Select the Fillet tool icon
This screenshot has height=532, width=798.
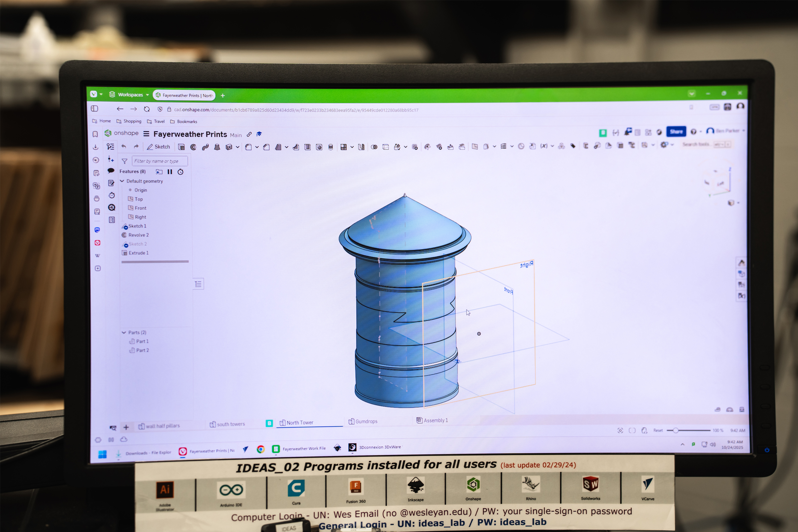(x=248, y=147)
